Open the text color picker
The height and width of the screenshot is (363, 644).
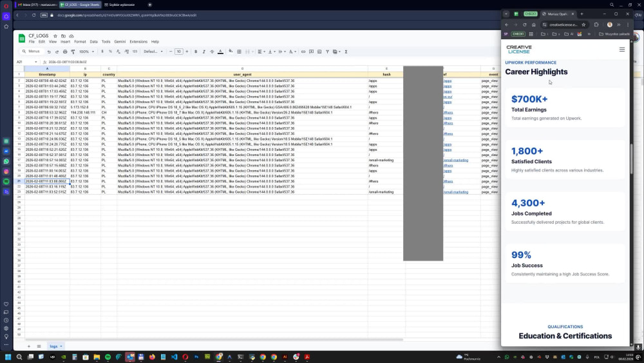pyautogui.click(x=220, y=52)
